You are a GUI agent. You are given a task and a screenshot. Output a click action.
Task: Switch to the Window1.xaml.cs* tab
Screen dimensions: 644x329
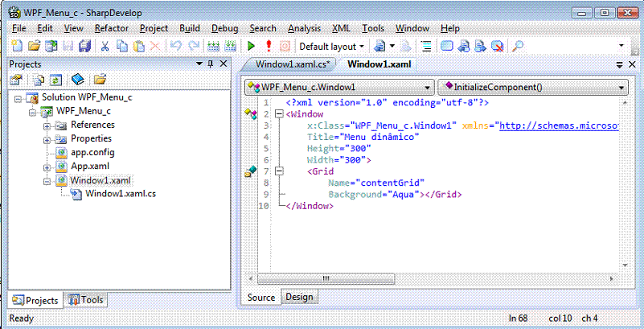293,64
